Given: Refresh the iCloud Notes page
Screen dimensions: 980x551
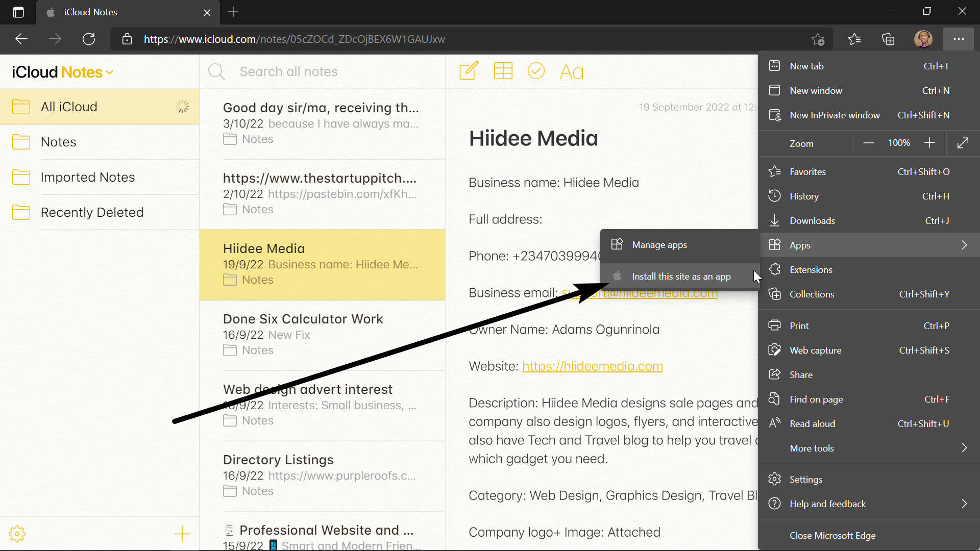Looking at the screenshot, I should click(x=89, y=39).
